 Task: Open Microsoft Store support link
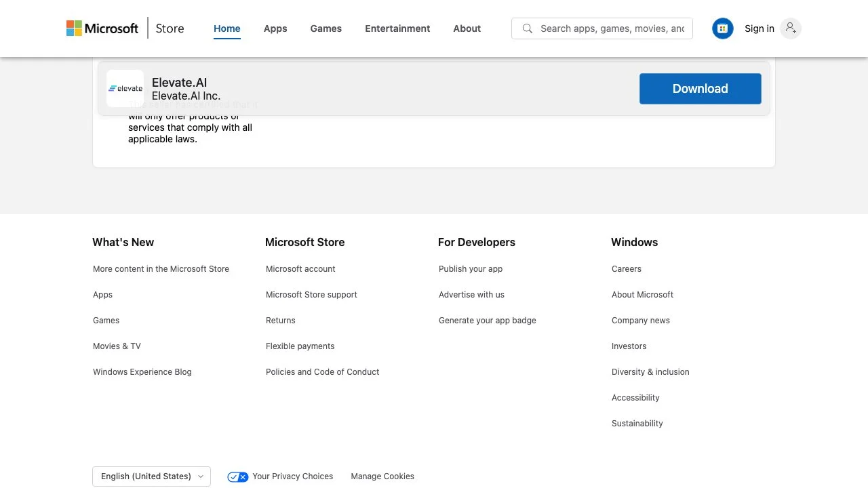point(312,295)
